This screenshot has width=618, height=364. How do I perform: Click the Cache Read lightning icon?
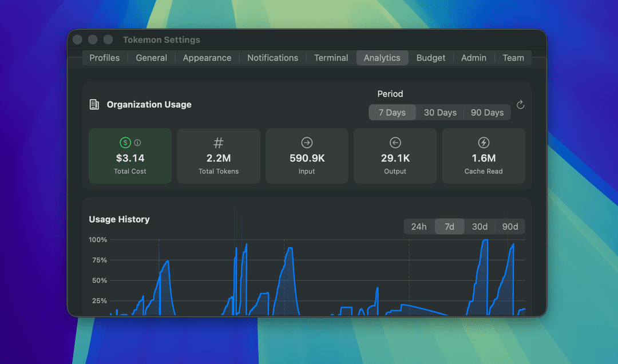pyautogui.click(x=484, y=143)
